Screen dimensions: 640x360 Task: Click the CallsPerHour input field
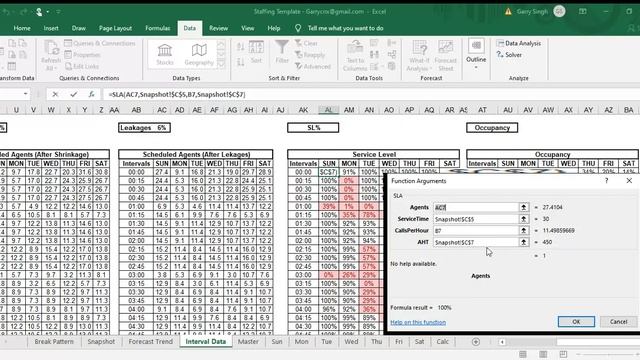(x=476, y=231)
